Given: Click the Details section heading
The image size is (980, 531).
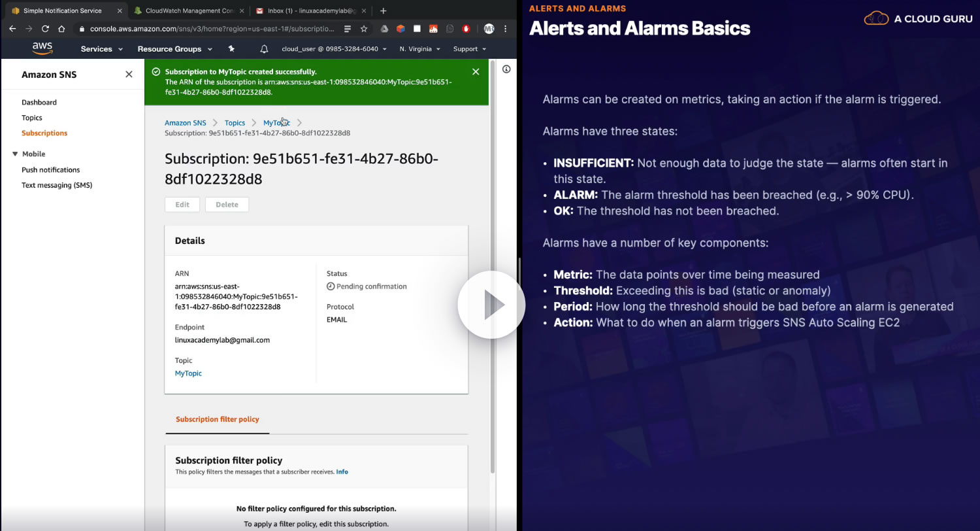Looking at the screenshot, I should click(x=190, y=241).
